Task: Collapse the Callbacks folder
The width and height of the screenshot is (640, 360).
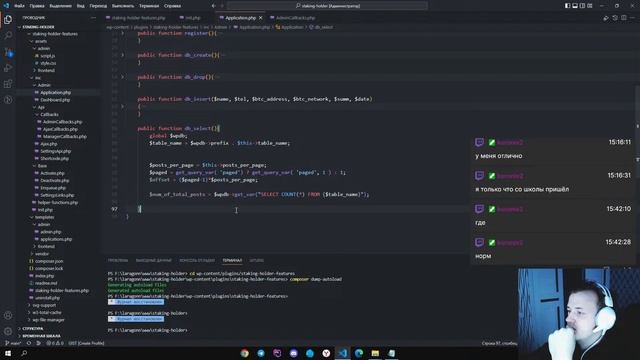Action: pos(49,115)
